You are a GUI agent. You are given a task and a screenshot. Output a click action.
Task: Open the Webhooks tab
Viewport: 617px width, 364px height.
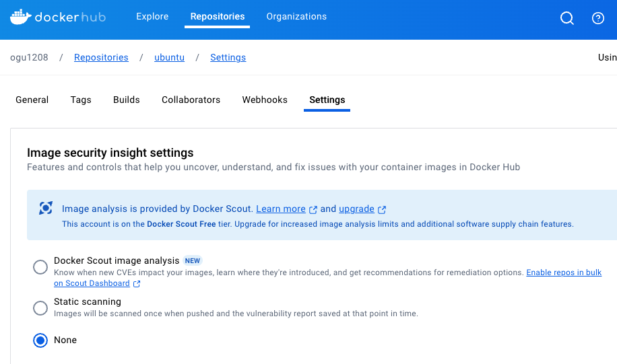[x=265, y=100]
